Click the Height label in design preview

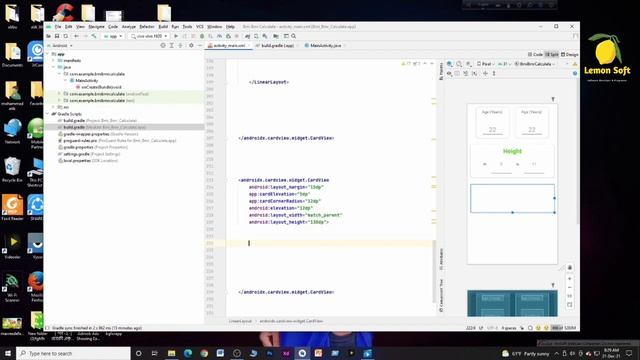coord(512,151)
